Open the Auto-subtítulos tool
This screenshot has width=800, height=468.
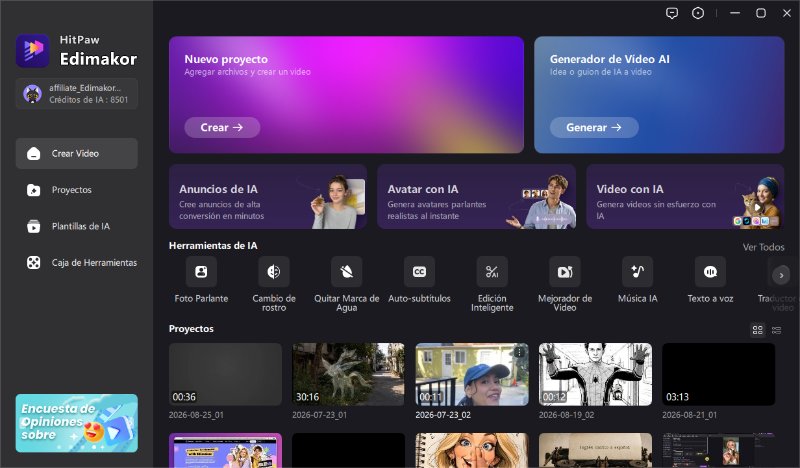pos(419,280)
